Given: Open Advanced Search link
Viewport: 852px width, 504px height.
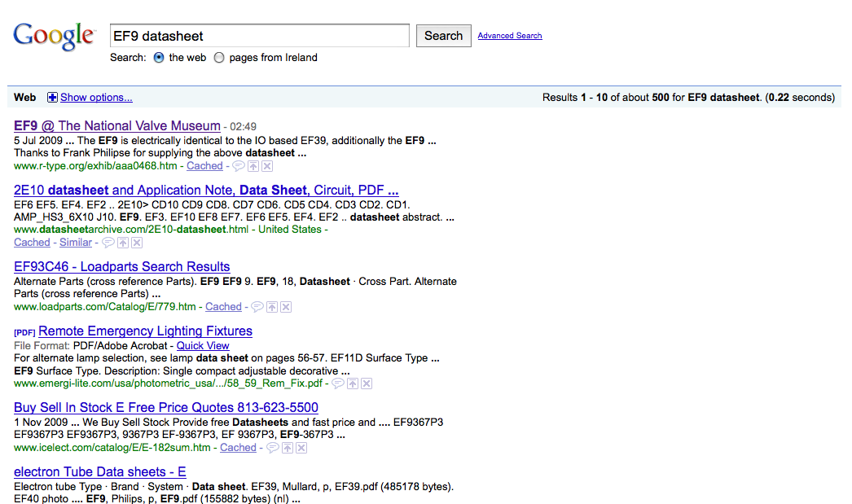Looking at the screenshot, I should pyautogui.click(x=510, y=36).
